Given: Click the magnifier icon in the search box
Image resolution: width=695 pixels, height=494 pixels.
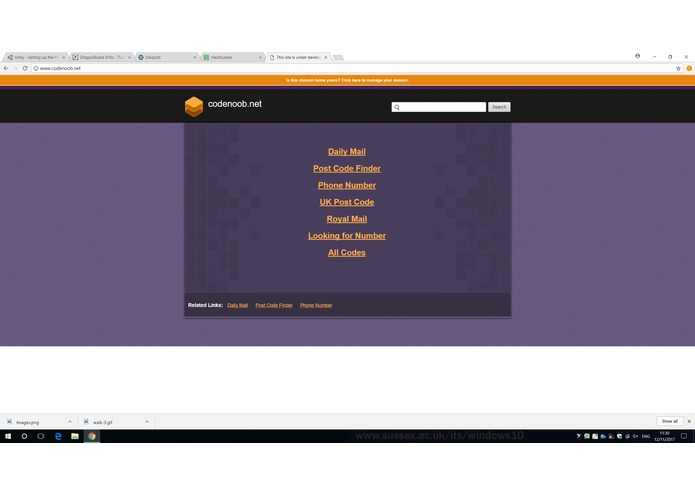Looking at the screenshot, I should point(397,107).
